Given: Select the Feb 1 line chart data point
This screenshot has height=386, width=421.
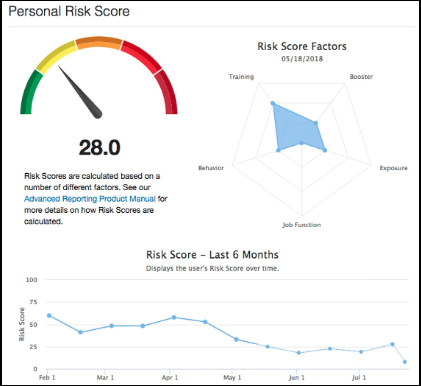Looking at the screenshot, I should click(x=49, y=315).
